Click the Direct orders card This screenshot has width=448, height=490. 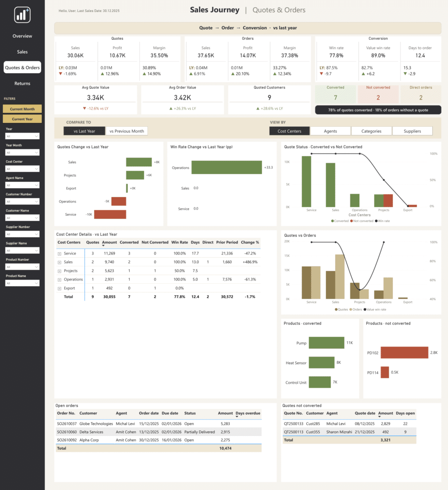pos(421,94)
